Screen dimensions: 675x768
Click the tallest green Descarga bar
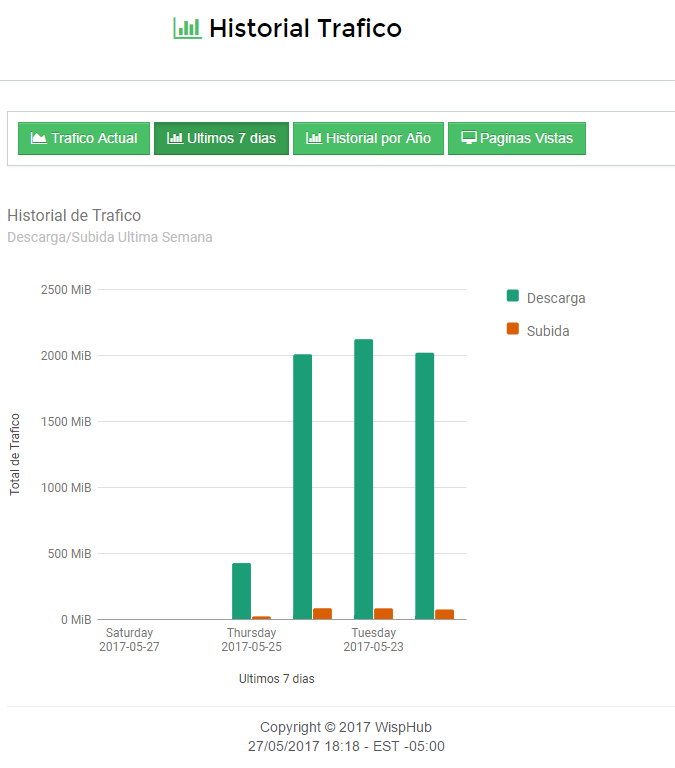[363, 480]
